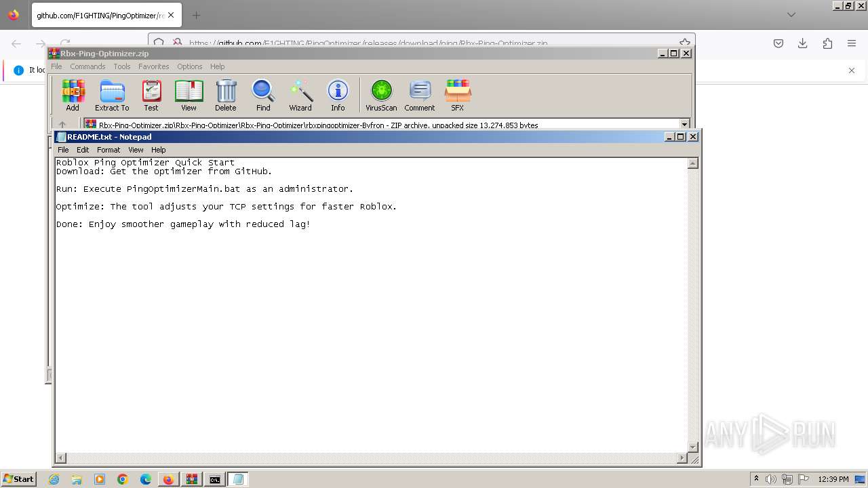Click Notepad vertical scrollbar down arrow
This screenshot has height=488, width=868.
coord(692,447)
